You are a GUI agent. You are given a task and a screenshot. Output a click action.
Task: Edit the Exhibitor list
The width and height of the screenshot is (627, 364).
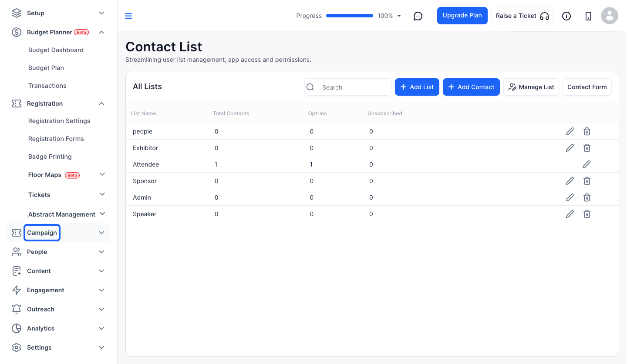(570, 148)
